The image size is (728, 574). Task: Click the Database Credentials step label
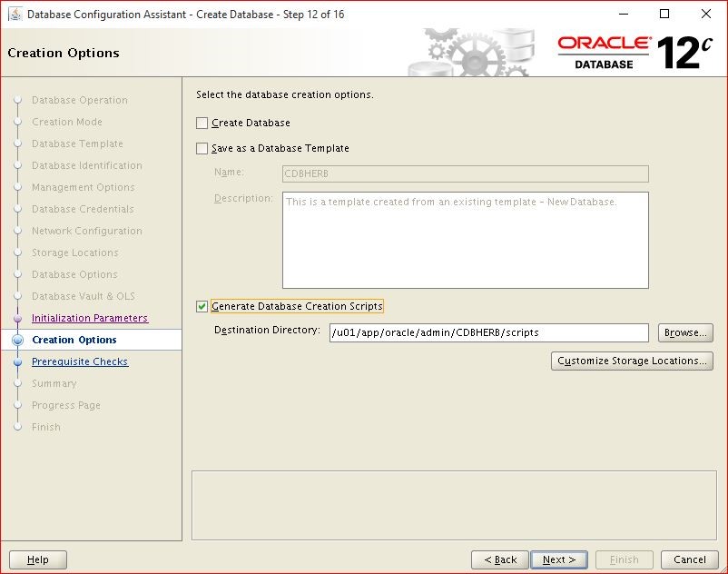83,210
